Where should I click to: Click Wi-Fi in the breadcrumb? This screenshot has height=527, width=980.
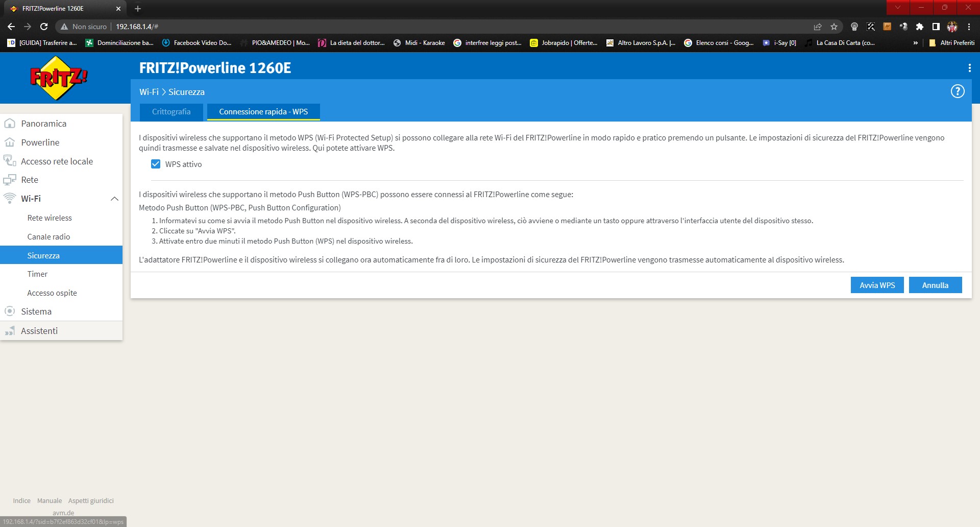click(149, 92)
